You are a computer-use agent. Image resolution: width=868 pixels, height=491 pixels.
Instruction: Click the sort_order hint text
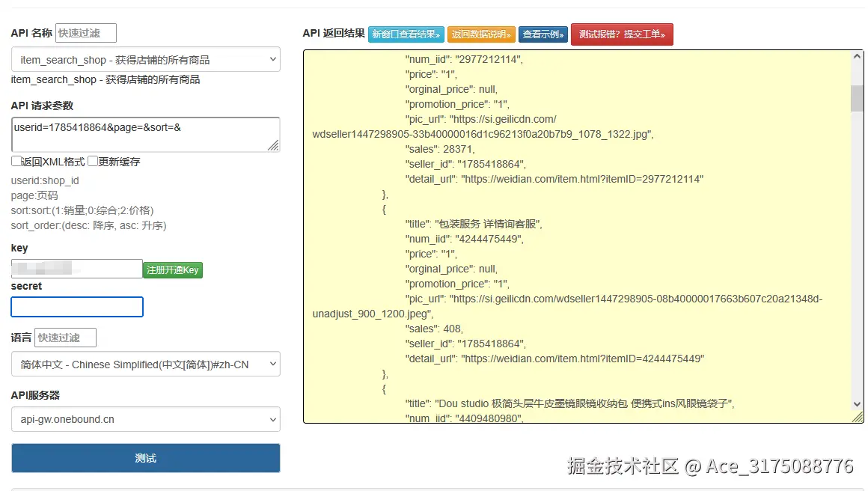tap(88, 225)
